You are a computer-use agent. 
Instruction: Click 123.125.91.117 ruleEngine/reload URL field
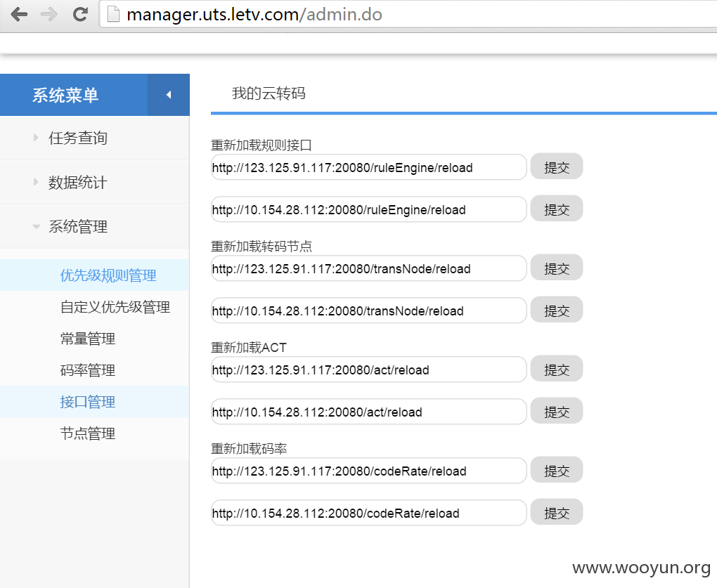368,167
